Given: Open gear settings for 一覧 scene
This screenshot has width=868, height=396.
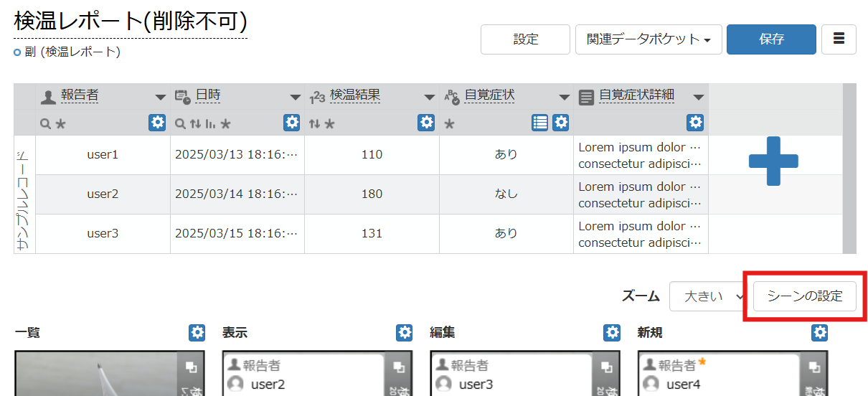Looking at the screenshot, I should (x=197, y=333).
